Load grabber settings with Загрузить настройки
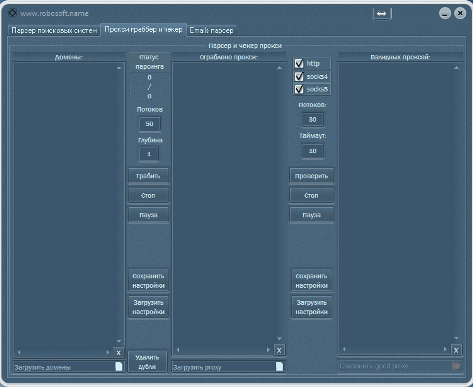The image size is (473, 387). (148, 307)
